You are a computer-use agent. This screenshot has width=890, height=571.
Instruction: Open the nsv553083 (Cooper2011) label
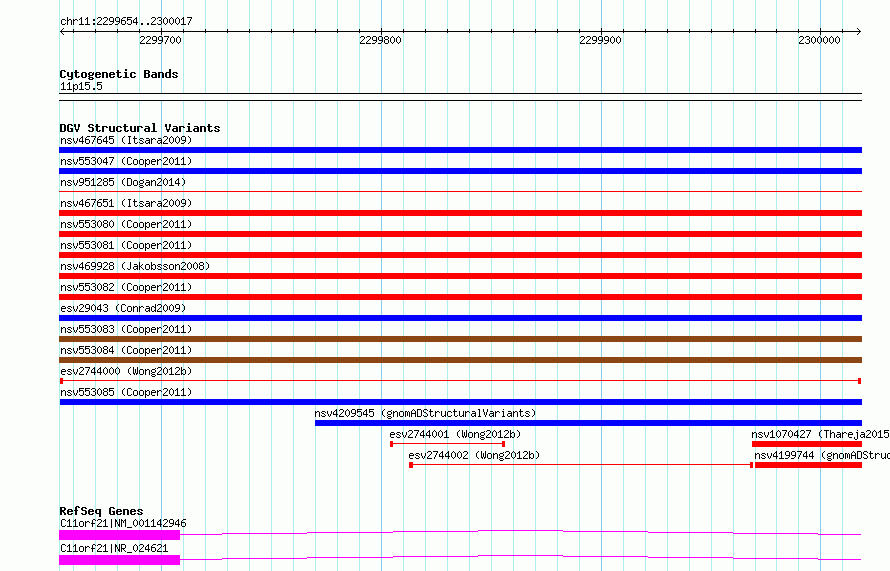point(126,329)
